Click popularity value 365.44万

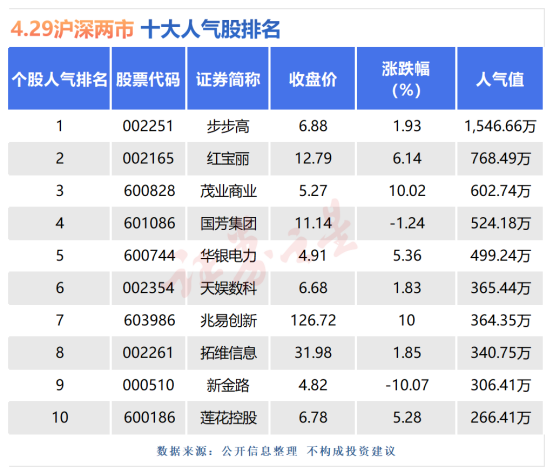click(x=500, y=288)
